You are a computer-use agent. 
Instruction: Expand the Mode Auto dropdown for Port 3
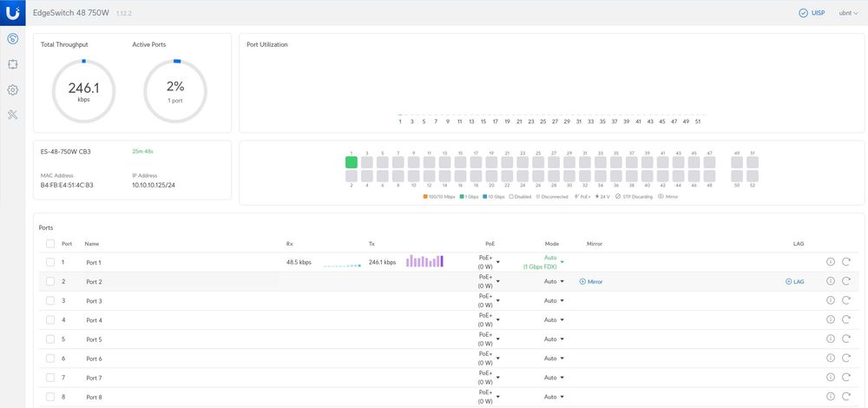[554, 300]
